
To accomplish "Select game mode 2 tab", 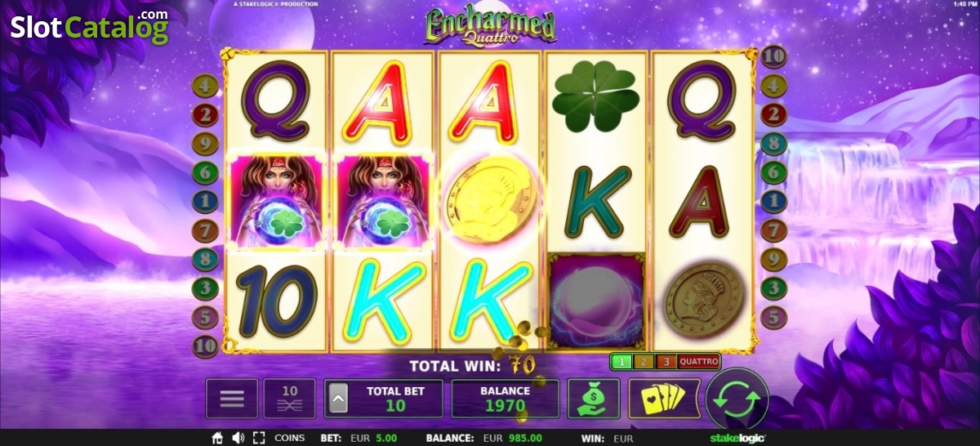I will pos(643,361).
